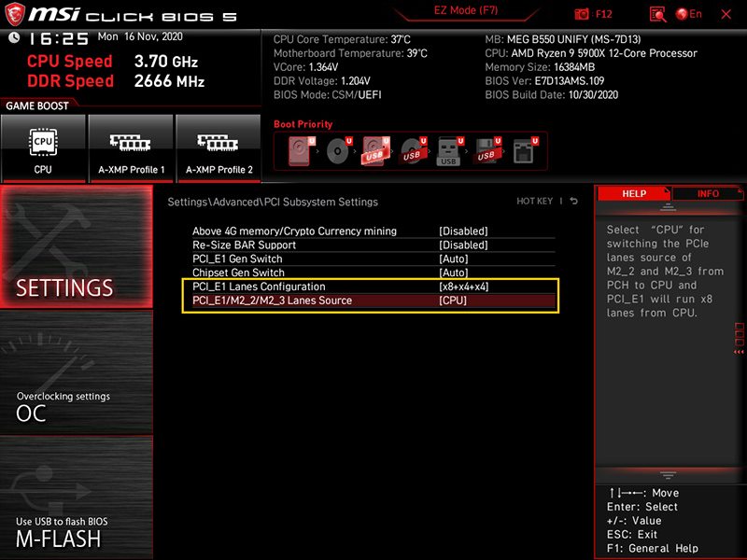Click the USB key boot device icon
This screenshot has height=560, width=747.
[449, 151]
